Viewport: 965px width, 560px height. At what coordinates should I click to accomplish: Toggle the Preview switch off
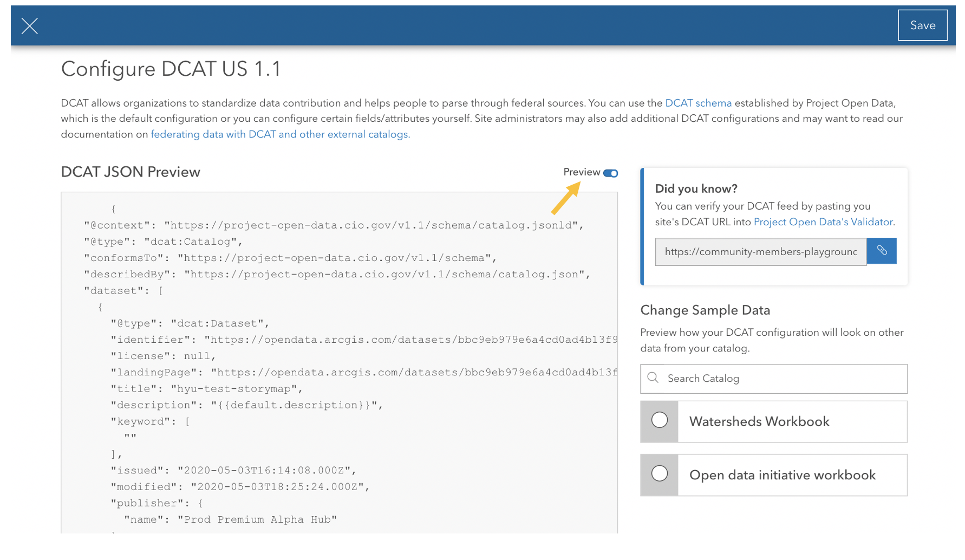click(x=610, y=173)
